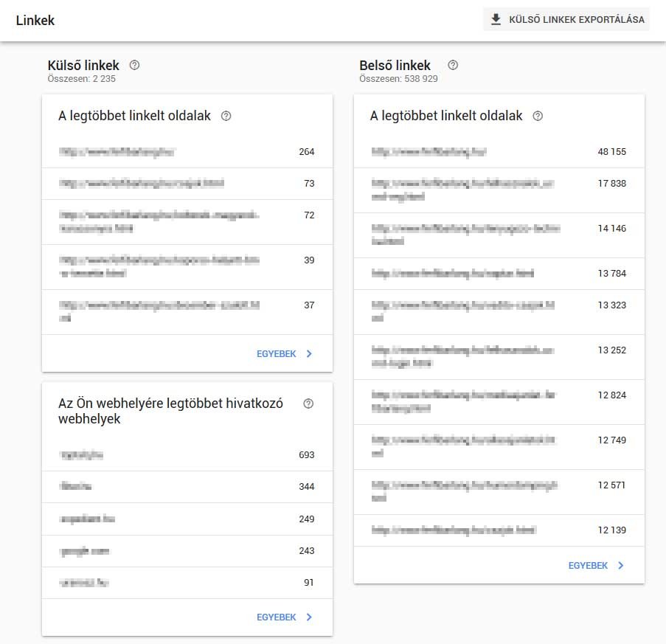The height and width of the screenshot is (644, 666).
Task: Click the Linkek page heading
Action: pos(35,20)
